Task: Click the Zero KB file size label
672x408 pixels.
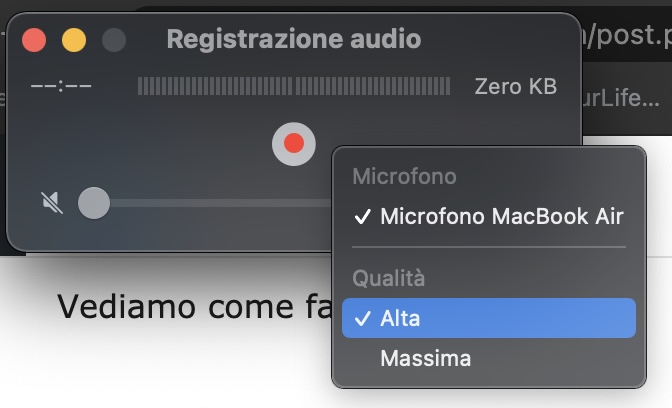Action: click(515, 87)
